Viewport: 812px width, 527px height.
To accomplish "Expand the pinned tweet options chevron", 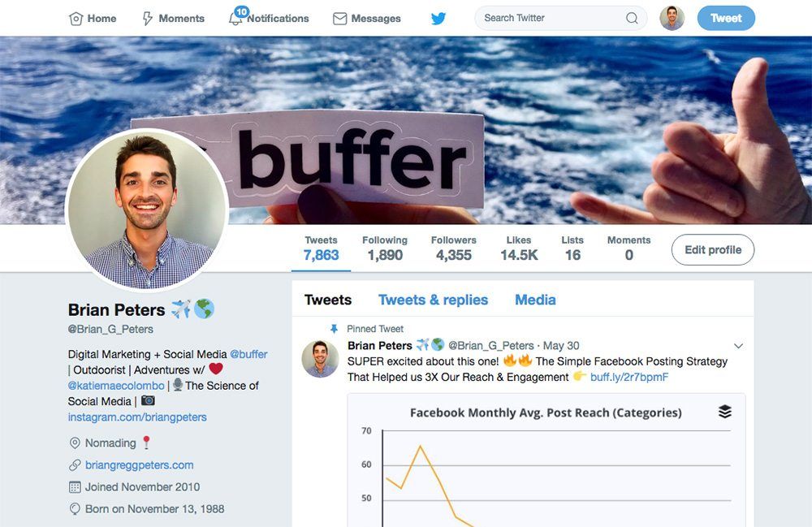I will [738, 346].
